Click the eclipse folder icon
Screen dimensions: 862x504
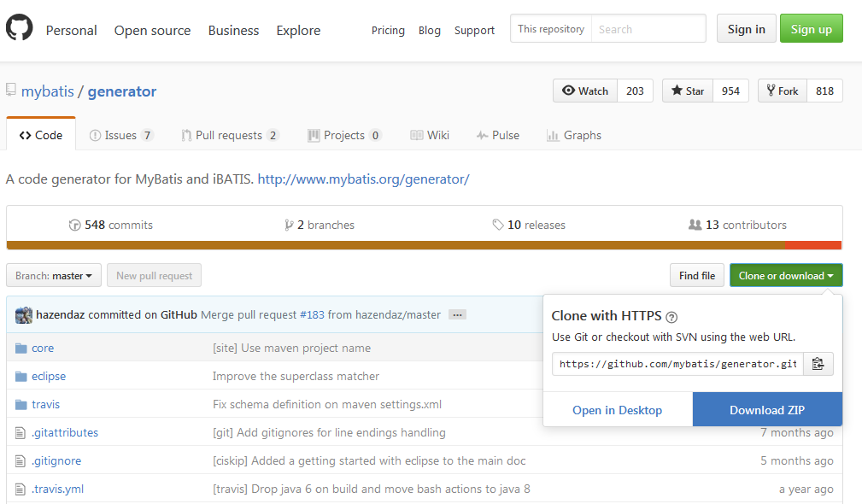21,377
